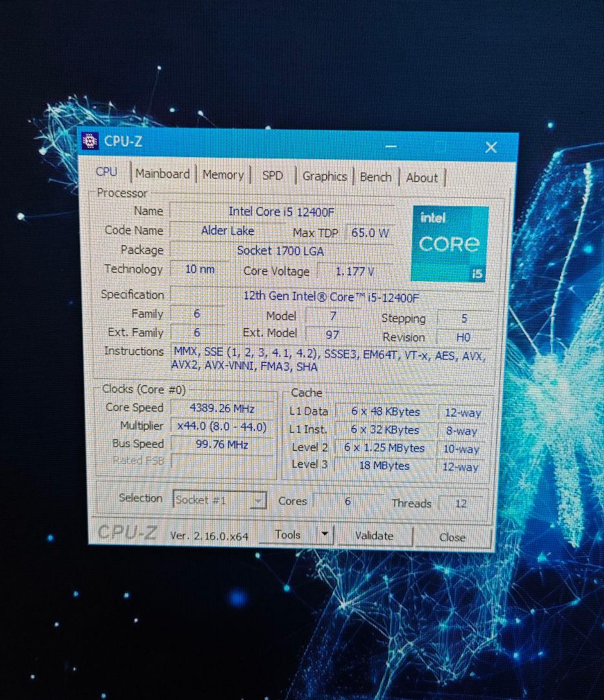This screenshot has width=604, height=700.
Task: Click the L1 Inst. value '6 x 32 KBytes'
Action: tap(385, 430)
